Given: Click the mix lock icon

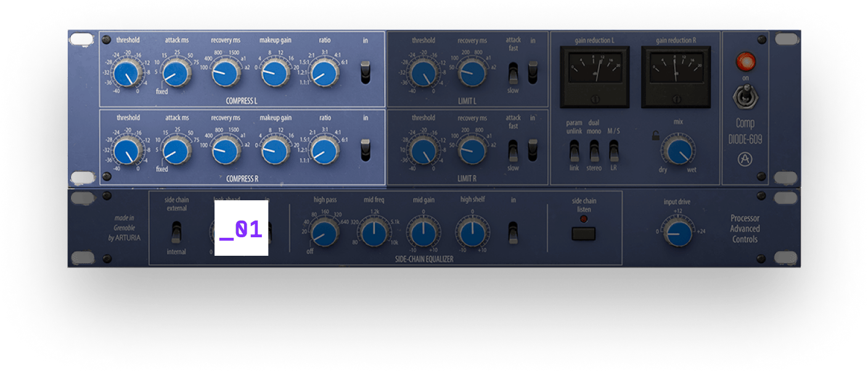Looking at the screenshot, I should [657, 136].
